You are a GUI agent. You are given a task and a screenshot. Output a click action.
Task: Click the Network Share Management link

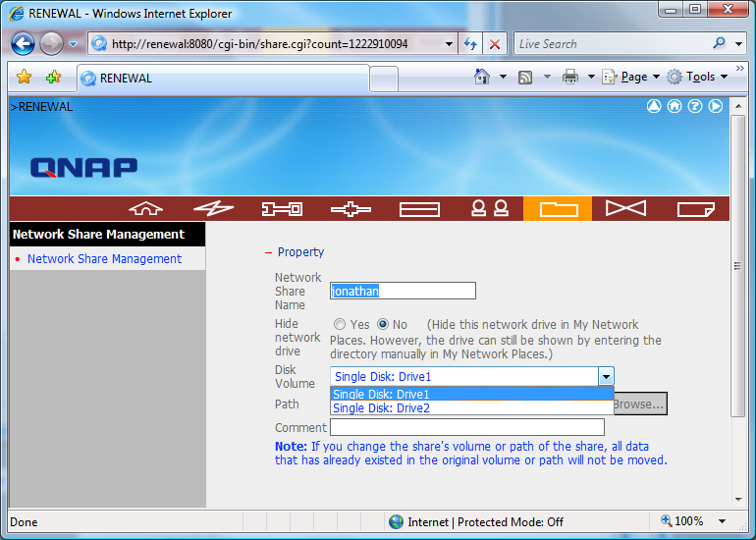(x=104, y=259)
